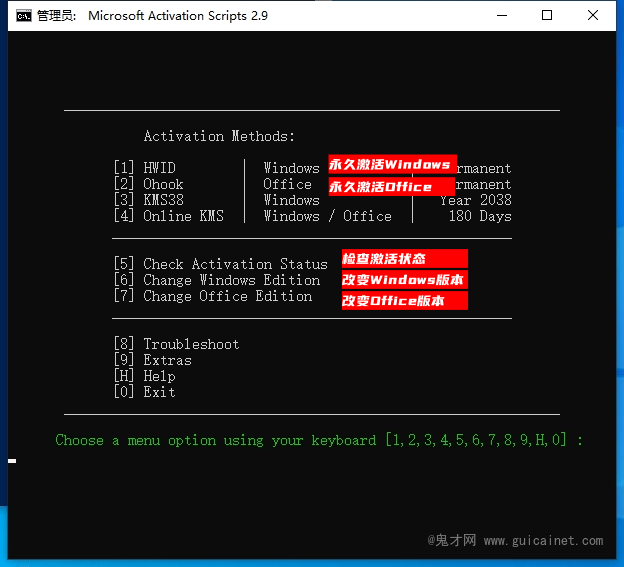Click 'Windows' in the KMS38 row
Image resolution: width=624 pixels, height=567 pixels.
click(x=291, y=200)
